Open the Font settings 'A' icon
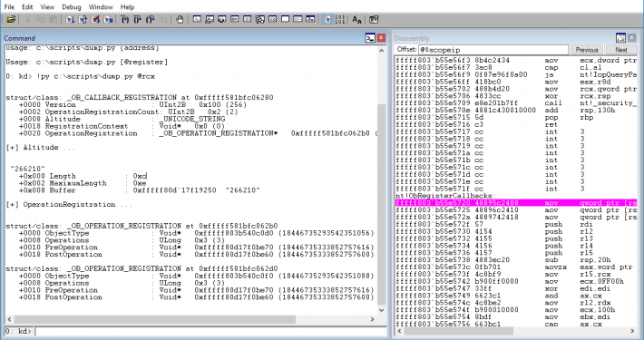 pos(356,19)
